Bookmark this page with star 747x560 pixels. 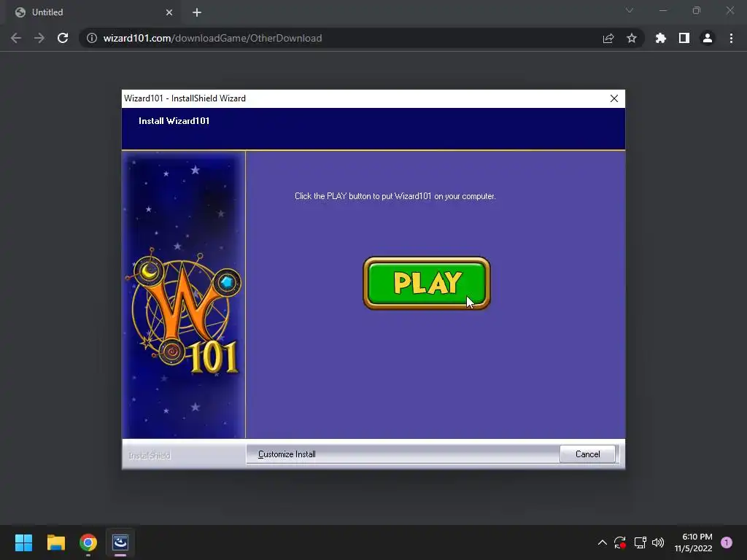[632, 38]
